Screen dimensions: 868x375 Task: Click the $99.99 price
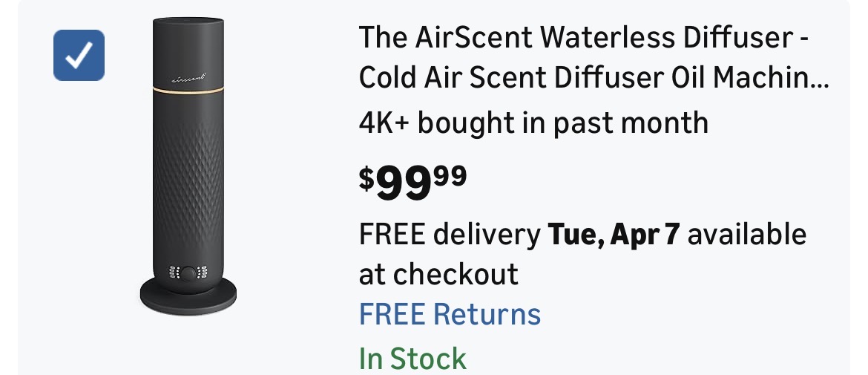click(412, 182)
